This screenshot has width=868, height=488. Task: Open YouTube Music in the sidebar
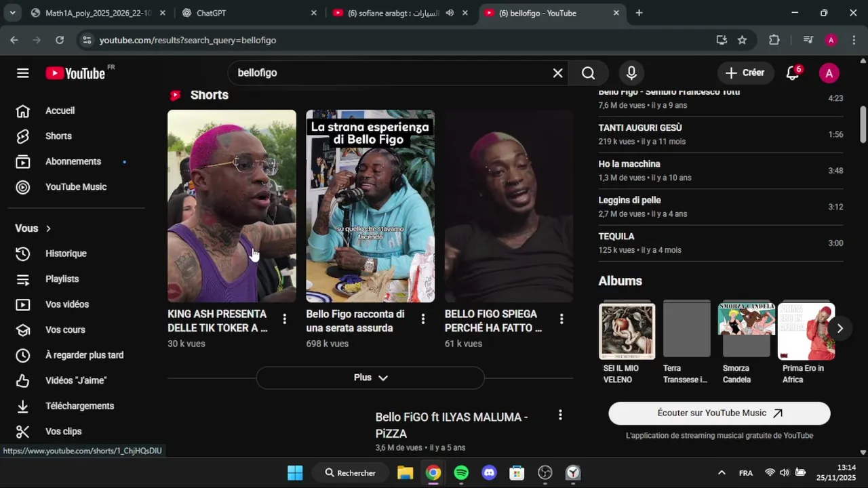76,187
